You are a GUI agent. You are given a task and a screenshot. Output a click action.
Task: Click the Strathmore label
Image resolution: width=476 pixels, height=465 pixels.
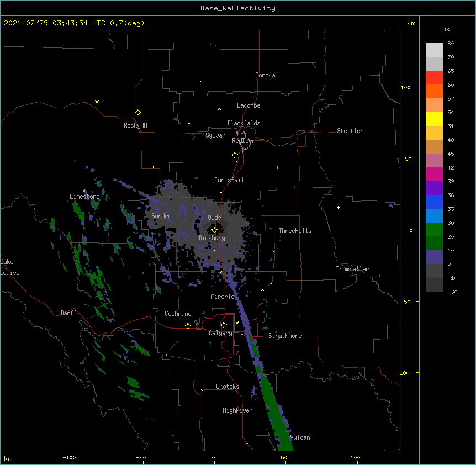click(x=285, y=336)
